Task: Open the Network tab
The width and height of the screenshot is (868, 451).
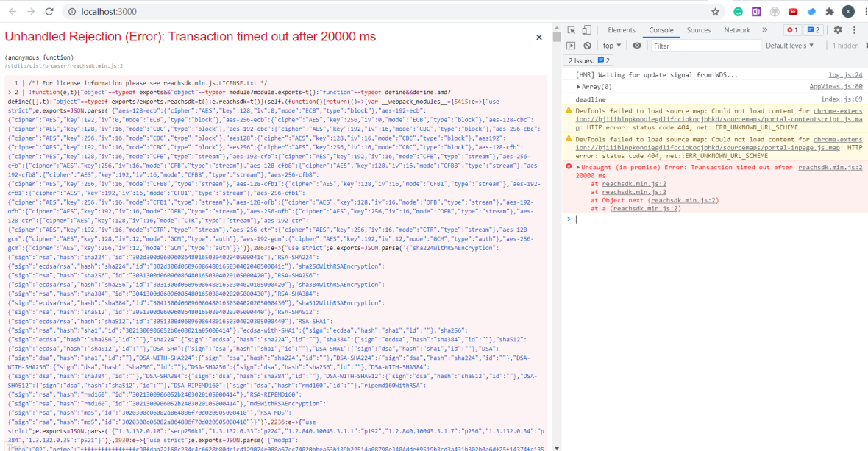Action: [737, 30]
